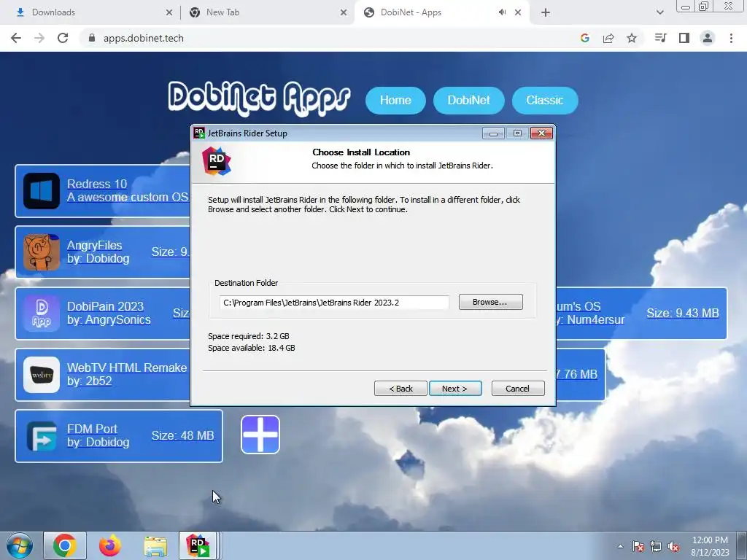Click the Chrome taskbar icon
Image resolution: width=747 pixels, height=560 pixels.
click(x=65, y=545)
